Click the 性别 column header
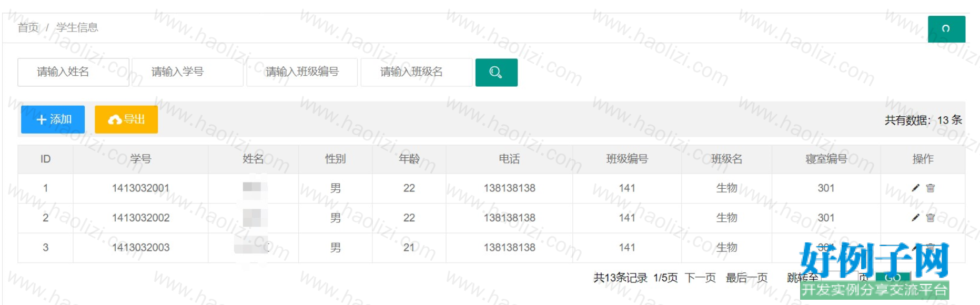980x305 pixels. pyautogui.click(x=336, y=159)
